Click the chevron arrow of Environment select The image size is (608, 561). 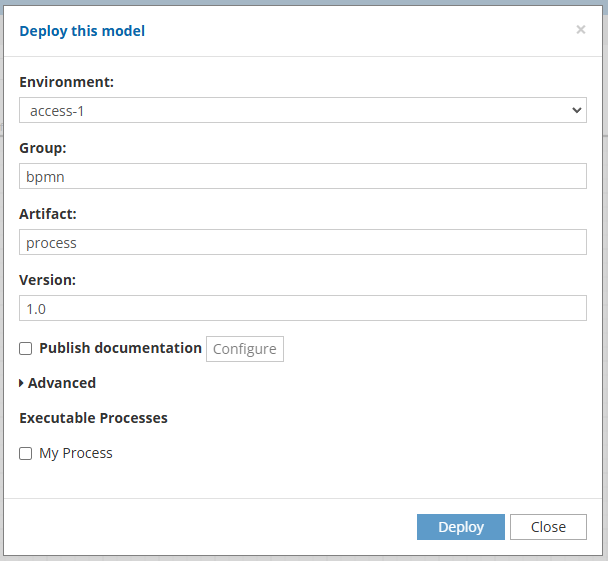point(577,110)
